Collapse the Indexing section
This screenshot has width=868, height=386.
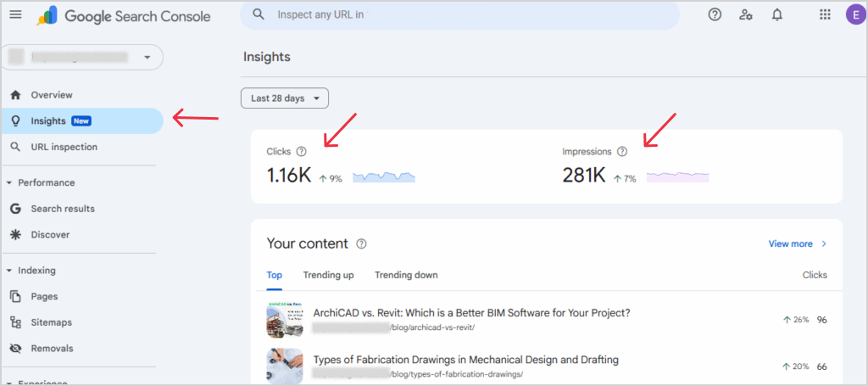coord(9,271)
